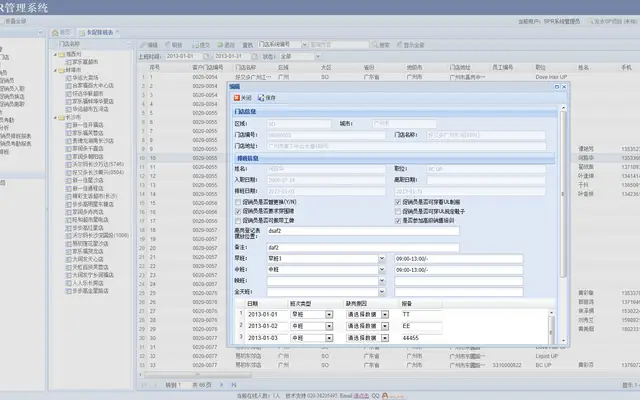640x400 pixels.
Task: Open absence reason dropdown for 2013-01-02 row
Action: point(385,326)
